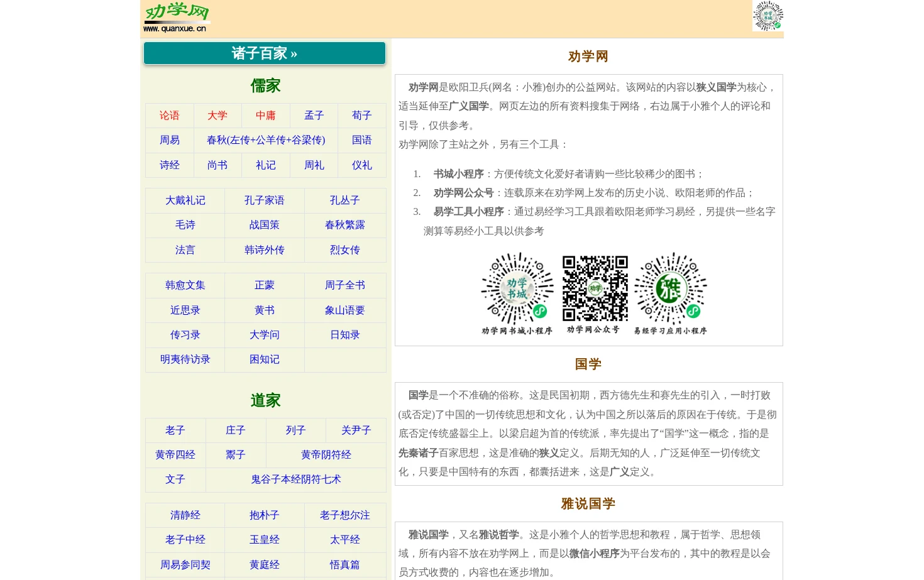This screenshot has height=580, width=924.
Task: Click the 劝学书城小程序 QR code
Action: [517, 294]
